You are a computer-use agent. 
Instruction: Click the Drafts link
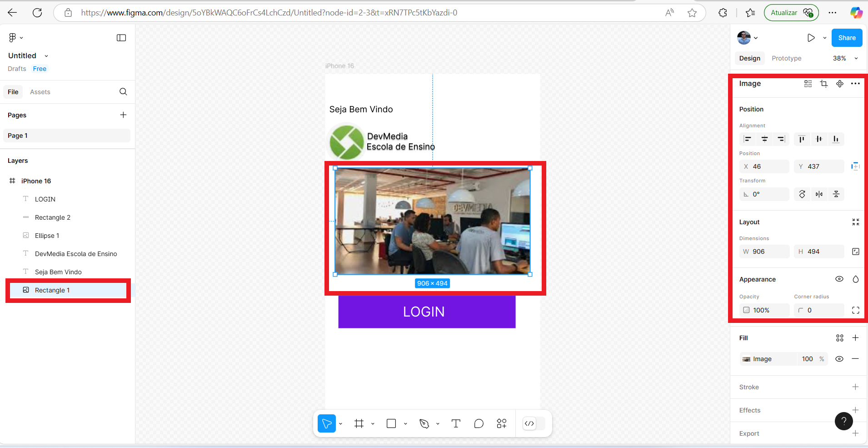point(17,69)
